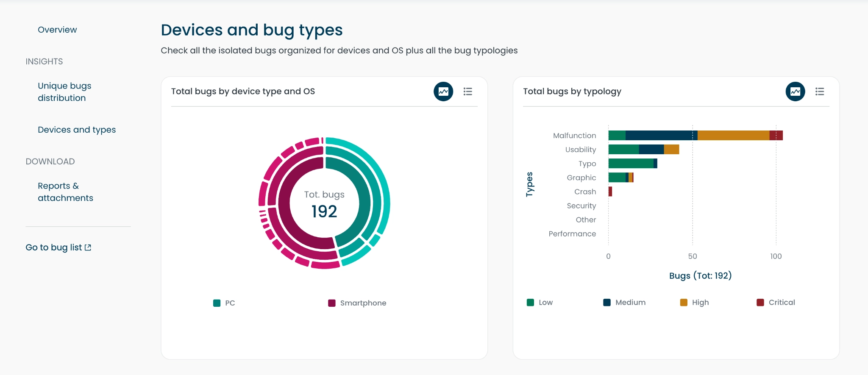Select chart view for bugs by typology
This screenshot has width=868, height=375.
click(795, 92)
